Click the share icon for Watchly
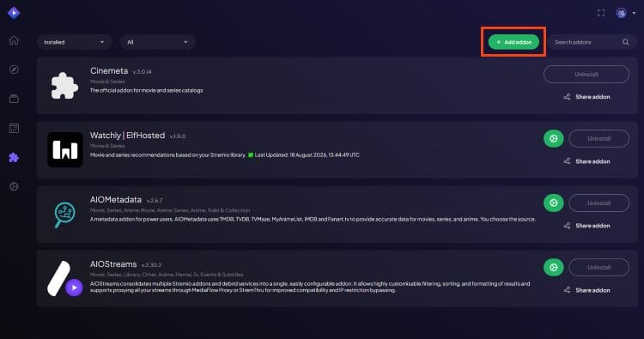 (568, 161)
